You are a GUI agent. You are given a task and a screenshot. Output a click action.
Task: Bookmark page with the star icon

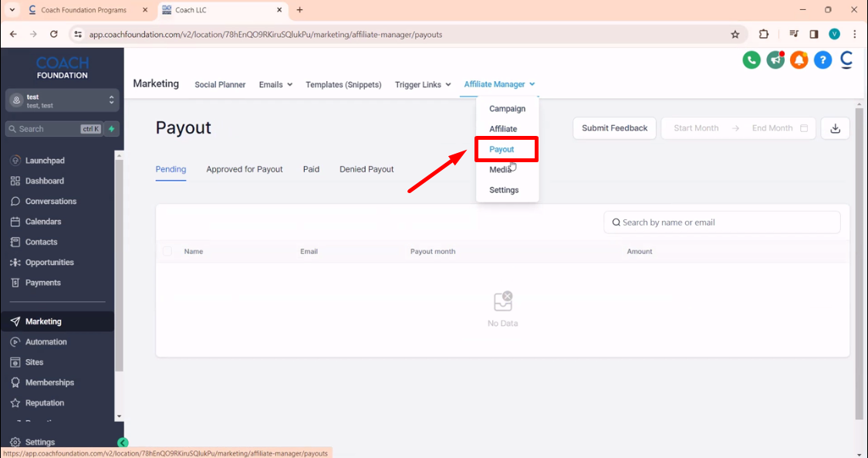735,34
